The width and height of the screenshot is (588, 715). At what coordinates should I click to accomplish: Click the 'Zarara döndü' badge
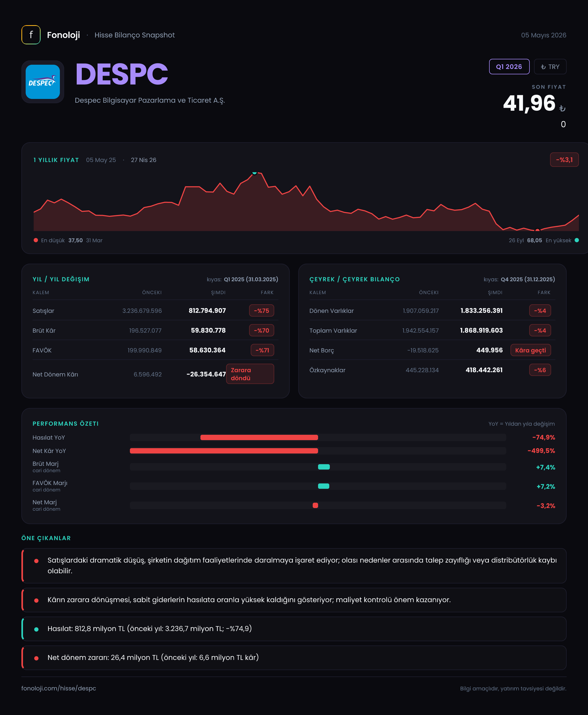coord(250,374)
